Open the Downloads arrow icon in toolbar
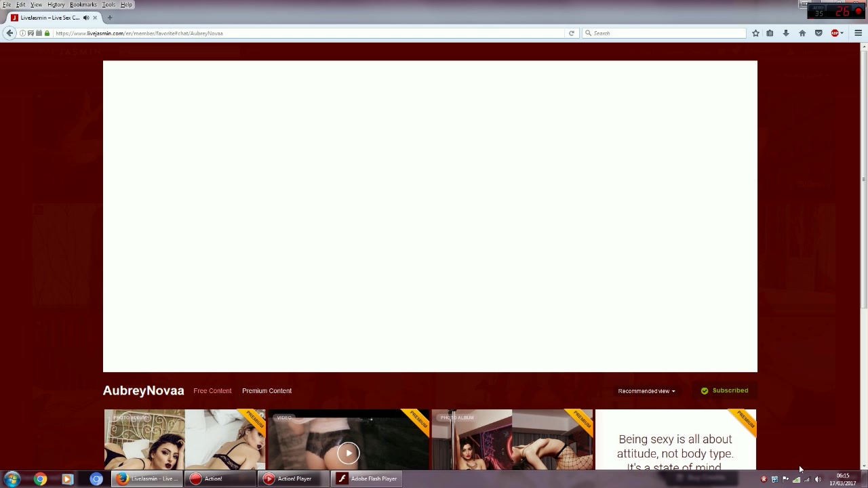The image size is (868, 488). tap(786, 33)
